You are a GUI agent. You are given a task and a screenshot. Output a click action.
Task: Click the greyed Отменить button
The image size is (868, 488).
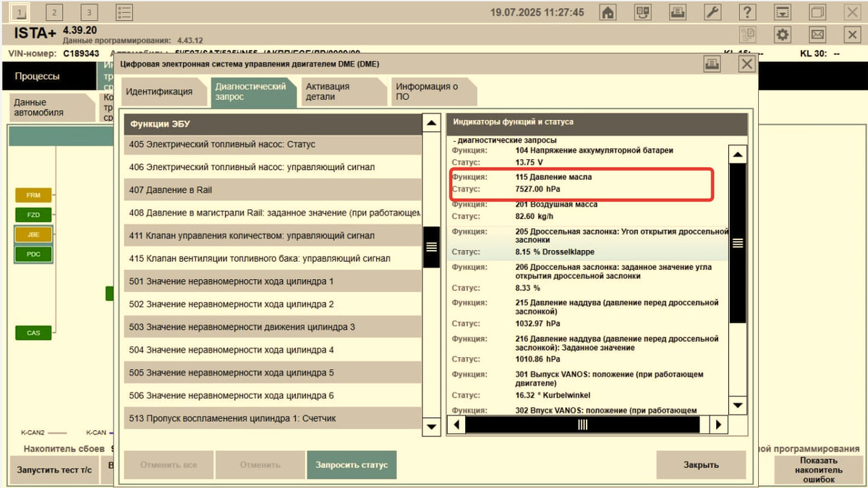(260, 465)
